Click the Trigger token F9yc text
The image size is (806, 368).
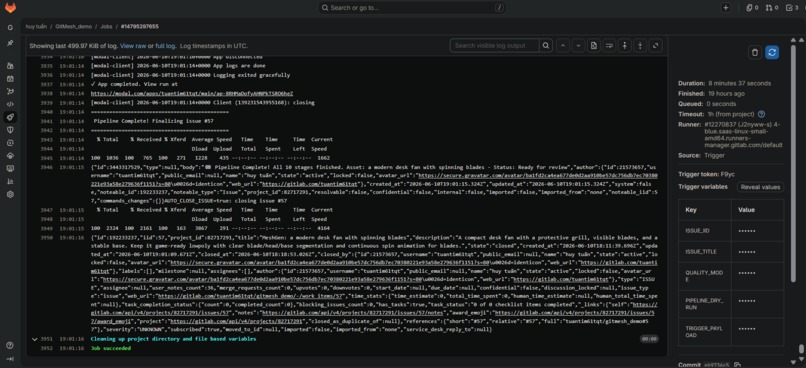pos(706,174)
